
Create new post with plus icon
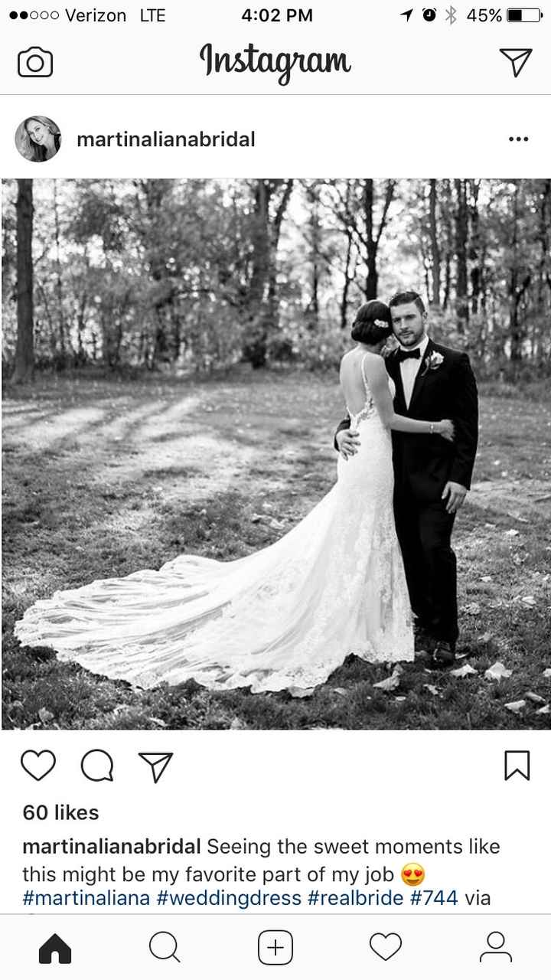click(275, 948)
